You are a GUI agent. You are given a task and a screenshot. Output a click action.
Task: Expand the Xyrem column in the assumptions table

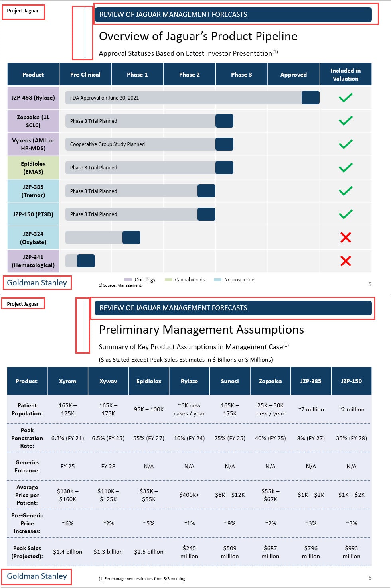[x=68, y=381]
